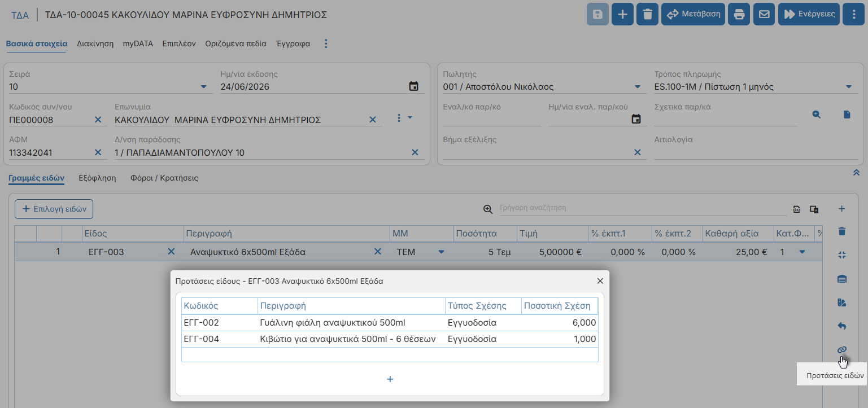Open issue date calendar picker

pyautogui.click(x=414, y=86)
